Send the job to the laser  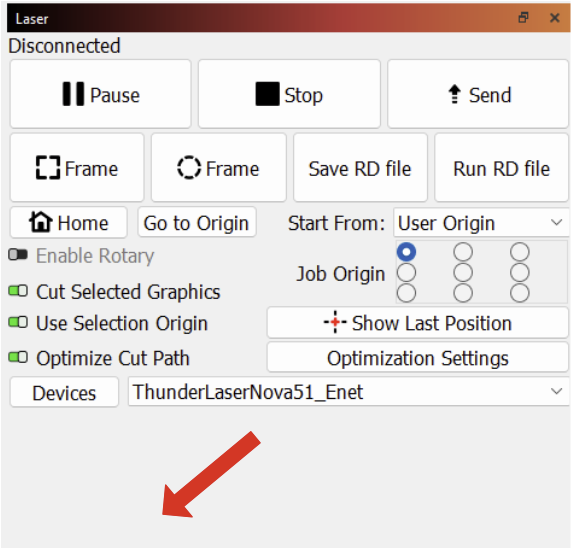478,94
